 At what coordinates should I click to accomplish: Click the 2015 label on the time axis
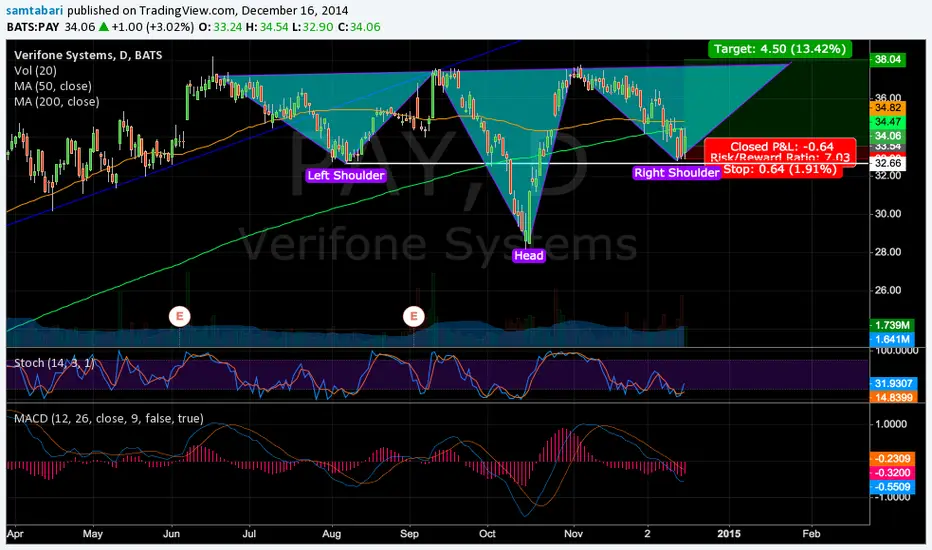(729, 533)
